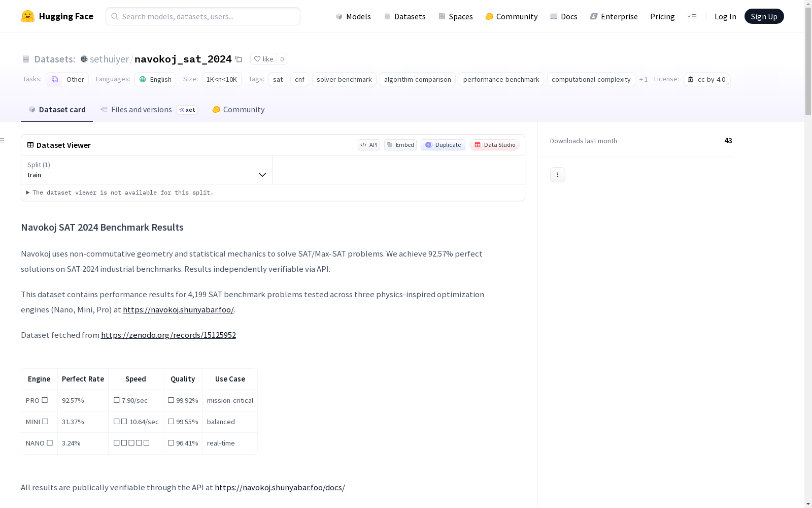Viewport: 812px width, 508px height.
Task: Click the 92.57% cell in PRO row
Action: tap(83, 400)
